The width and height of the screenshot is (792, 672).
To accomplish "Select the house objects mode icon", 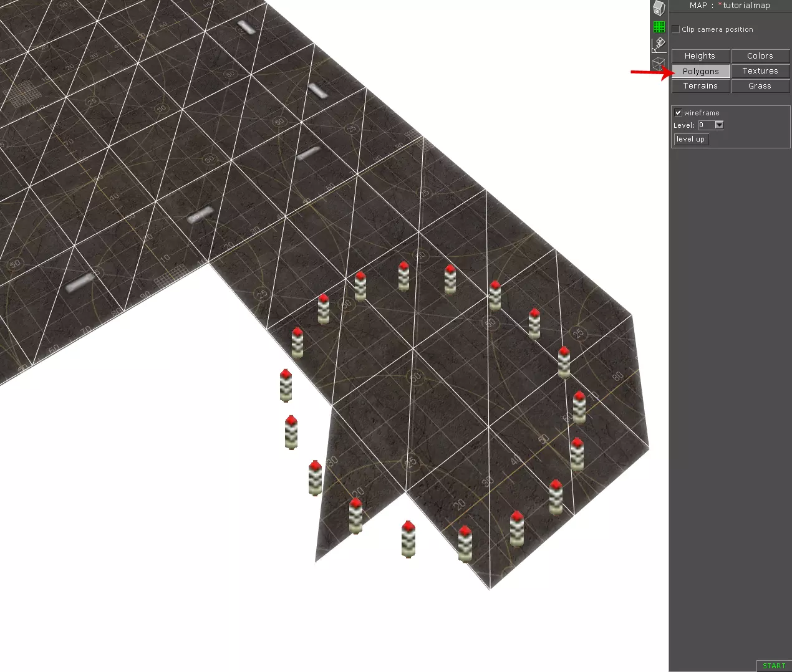I will (x=659, y=8).
